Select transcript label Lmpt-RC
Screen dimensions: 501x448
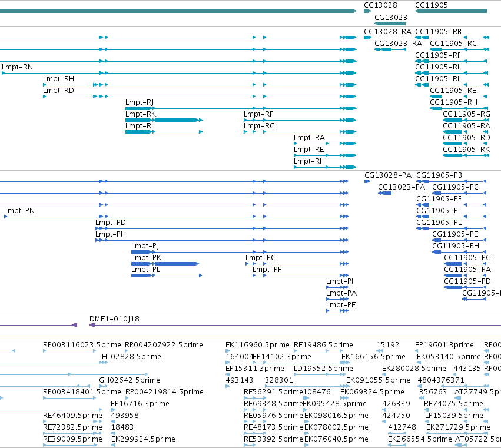[259, 126]
